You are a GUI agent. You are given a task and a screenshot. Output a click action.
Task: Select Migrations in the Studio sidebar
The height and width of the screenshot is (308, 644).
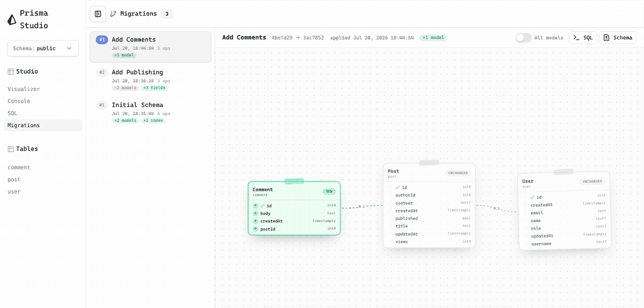pos(43,125)
